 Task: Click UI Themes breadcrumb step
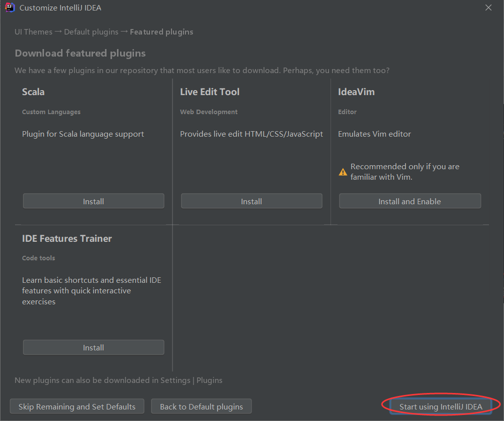33,32
